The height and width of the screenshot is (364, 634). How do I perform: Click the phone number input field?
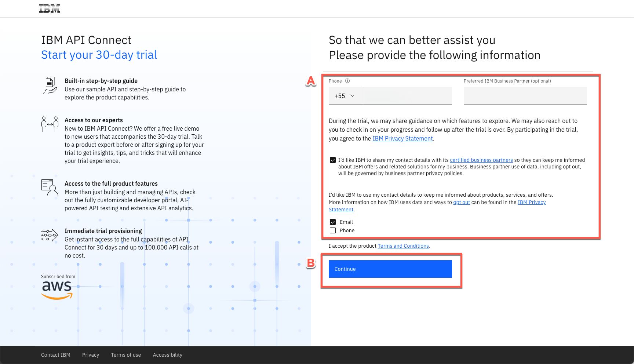click(407, 96)
